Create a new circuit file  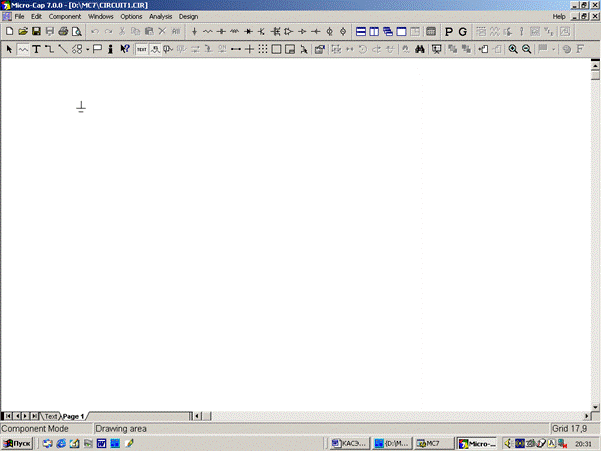[x=10, y=31]
